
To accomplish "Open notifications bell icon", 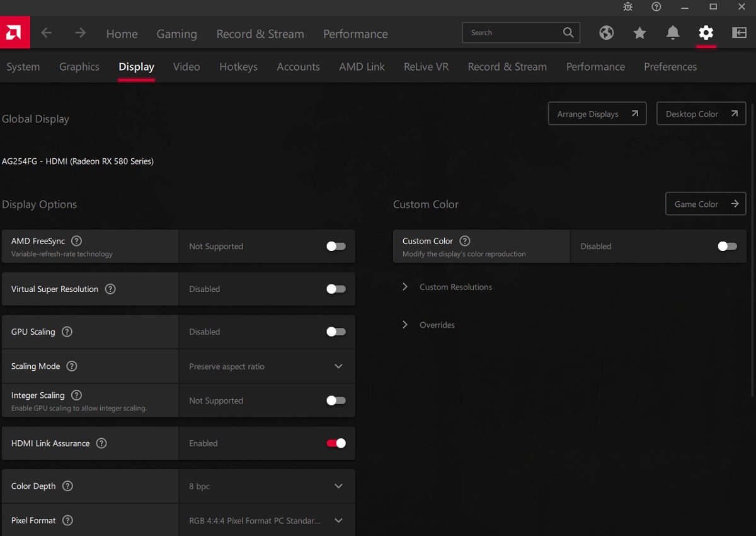I will click(x=673, y=33).
